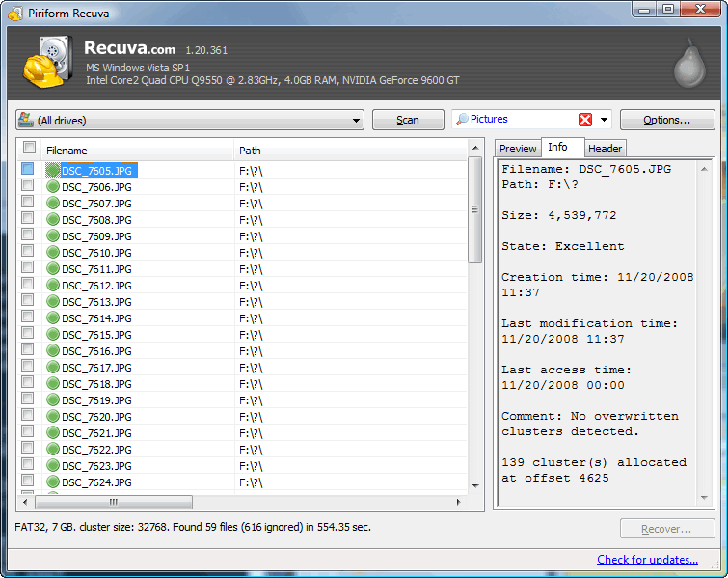Viewport: 728px width, 578px height.
Task: Click the FAT32 status bar text
Action: [x=193, y=527]
